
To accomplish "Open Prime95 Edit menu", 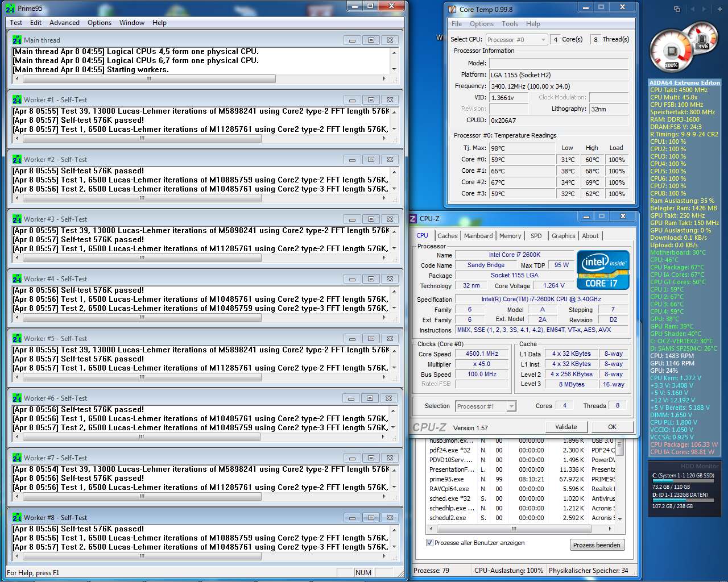I will tap(36, 23).
